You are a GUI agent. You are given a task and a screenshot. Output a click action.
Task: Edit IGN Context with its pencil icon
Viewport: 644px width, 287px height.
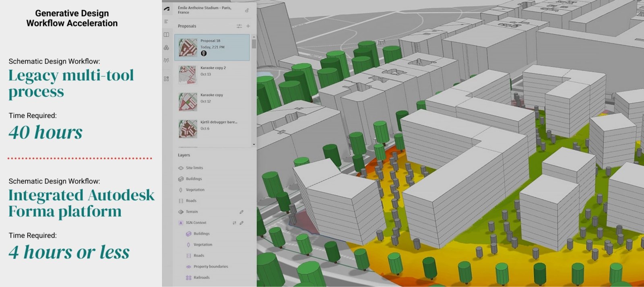click(242, 223)
